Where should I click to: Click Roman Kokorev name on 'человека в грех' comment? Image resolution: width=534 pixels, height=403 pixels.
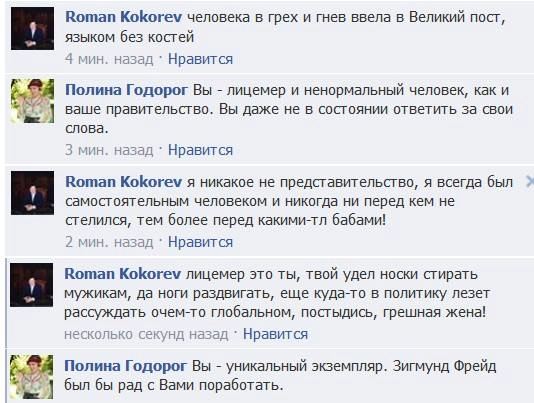(x=123, y=17)
